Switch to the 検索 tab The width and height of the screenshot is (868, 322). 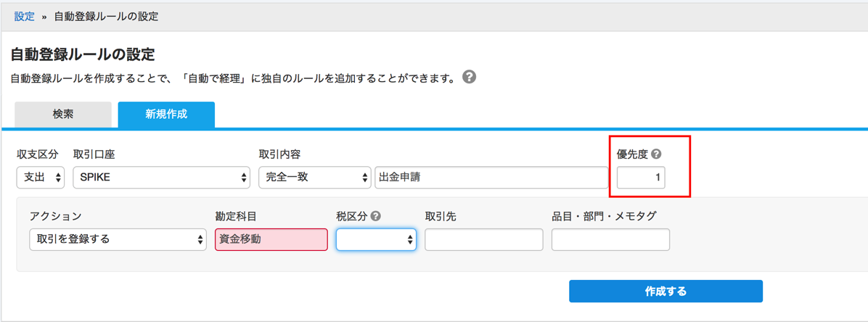coord(63,115)
